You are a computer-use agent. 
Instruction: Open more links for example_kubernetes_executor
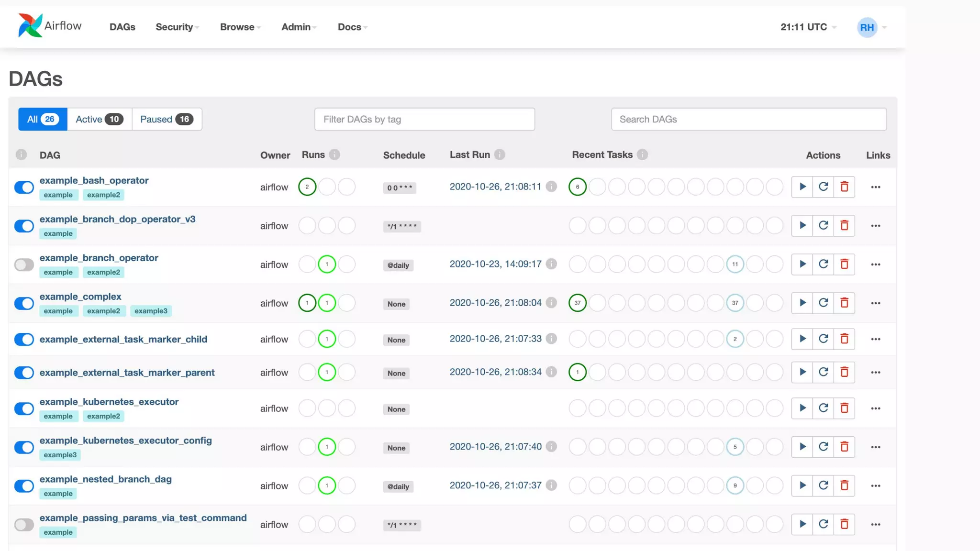coord(875,408)
